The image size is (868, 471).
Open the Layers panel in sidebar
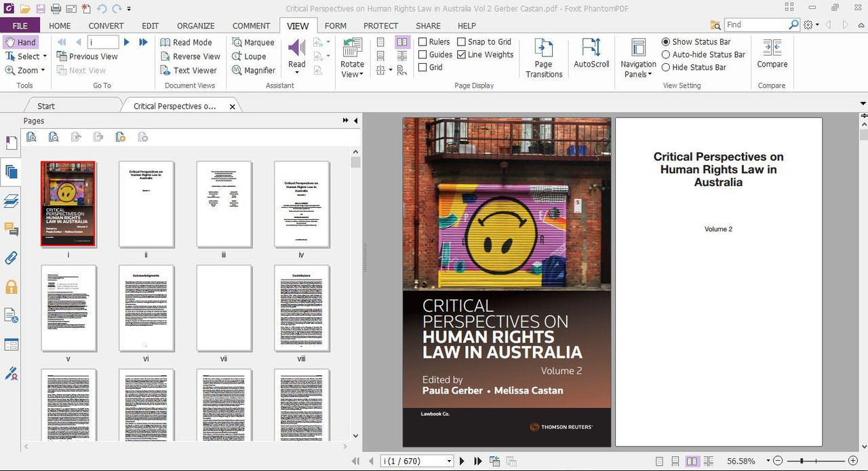(11, 200)
